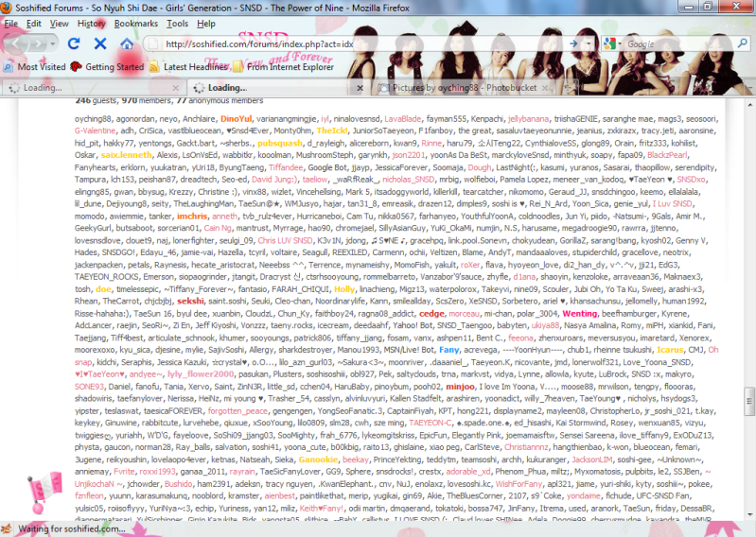Go back with the Back arrow button
Screen dimensions: 756x537
tap(16, 43)
